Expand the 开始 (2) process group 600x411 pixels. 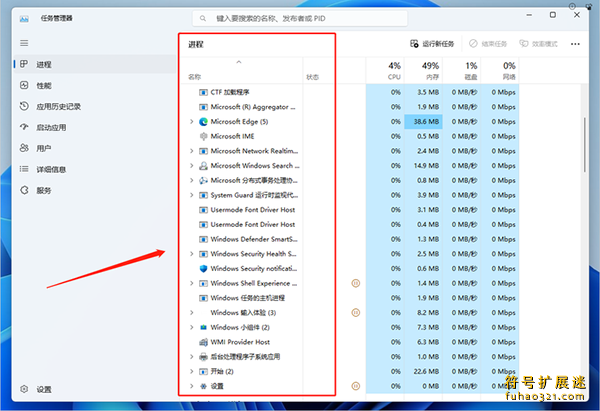click(x=192, y=371)
